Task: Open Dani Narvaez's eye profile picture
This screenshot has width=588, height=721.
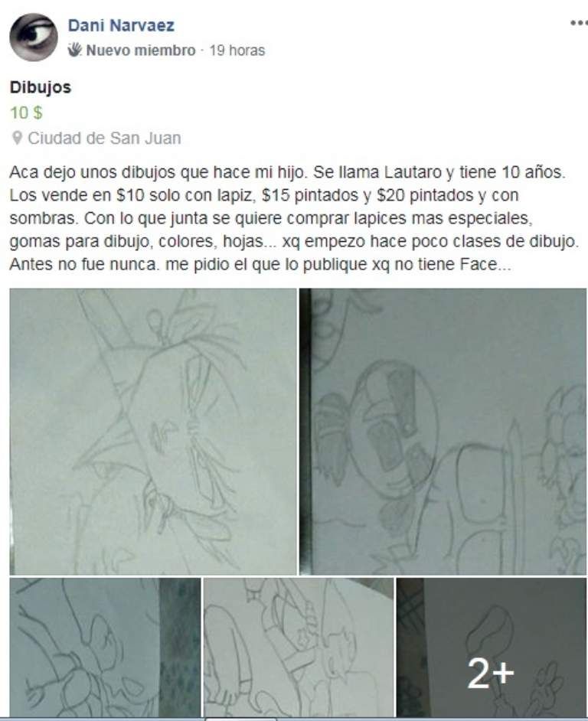Action: 34,38
